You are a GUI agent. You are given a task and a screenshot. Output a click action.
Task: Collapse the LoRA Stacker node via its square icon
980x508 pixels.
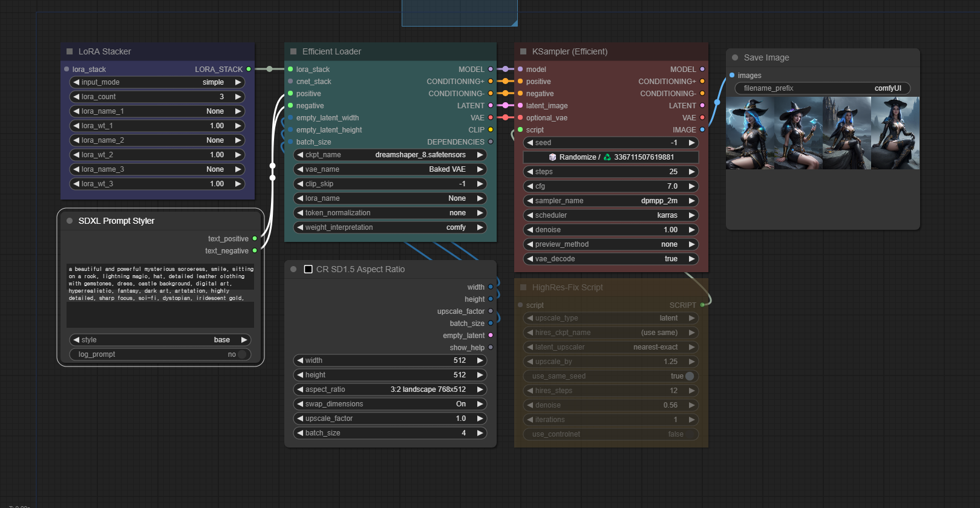70,51
